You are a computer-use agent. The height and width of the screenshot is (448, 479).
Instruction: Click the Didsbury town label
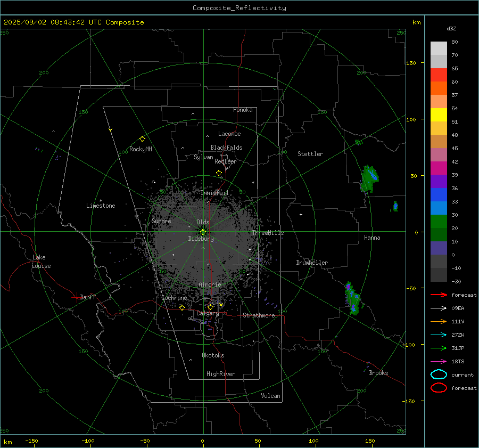(201, 239)
